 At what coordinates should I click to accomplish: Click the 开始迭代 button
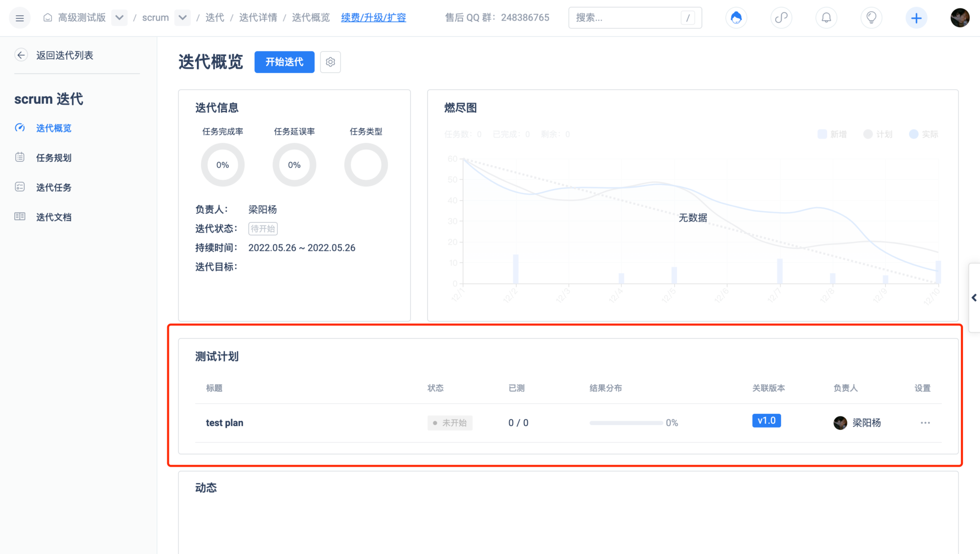point(284,62)
